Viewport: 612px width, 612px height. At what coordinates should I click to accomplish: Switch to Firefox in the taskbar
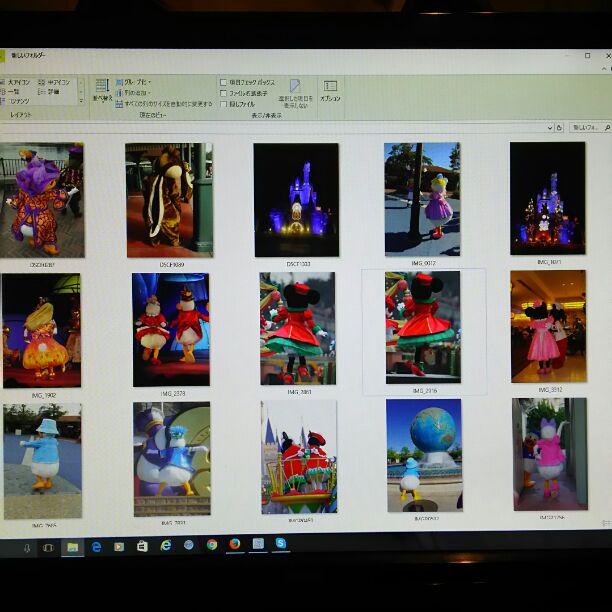tap(235, 544)
